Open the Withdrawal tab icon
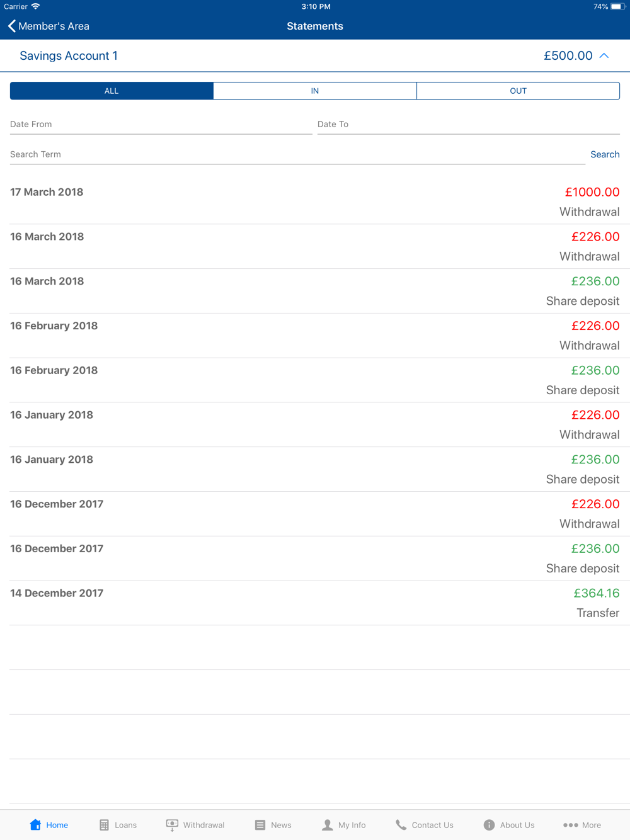The width and height of the screenshot is (630, 840). tap(172, 826)
